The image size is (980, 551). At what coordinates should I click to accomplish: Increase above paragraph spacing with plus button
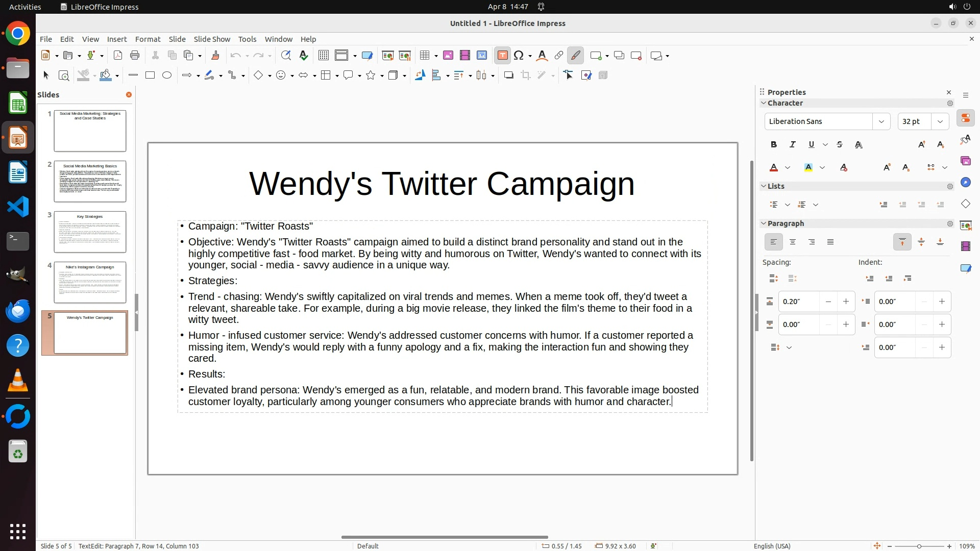pos(846,302)
